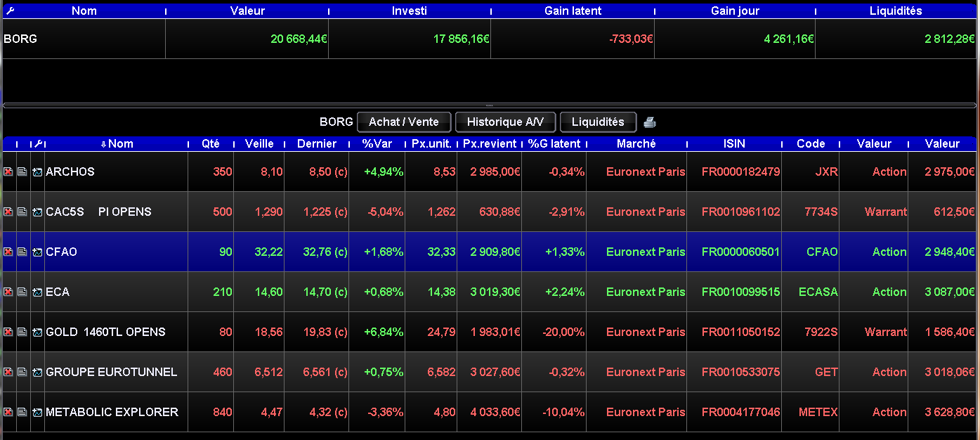Show the chart icon for GOLD 1460TL OPENS
The image size is (980, 440).
pos(37,332)
